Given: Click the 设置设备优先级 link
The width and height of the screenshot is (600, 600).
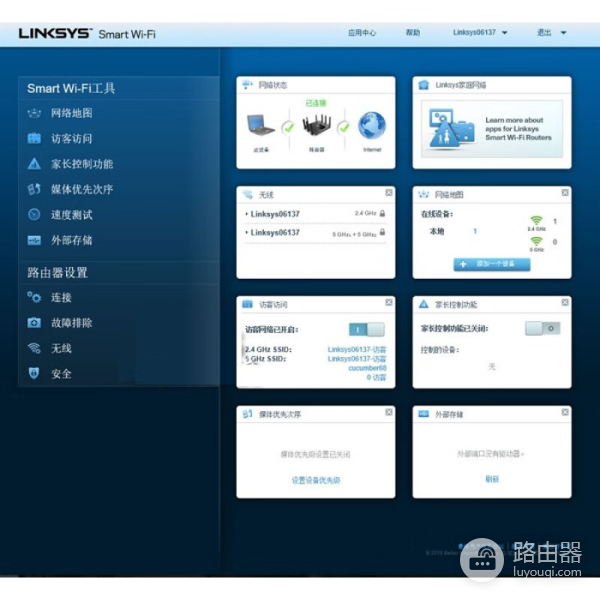Looking at the screenshot, I should (316, 480).
